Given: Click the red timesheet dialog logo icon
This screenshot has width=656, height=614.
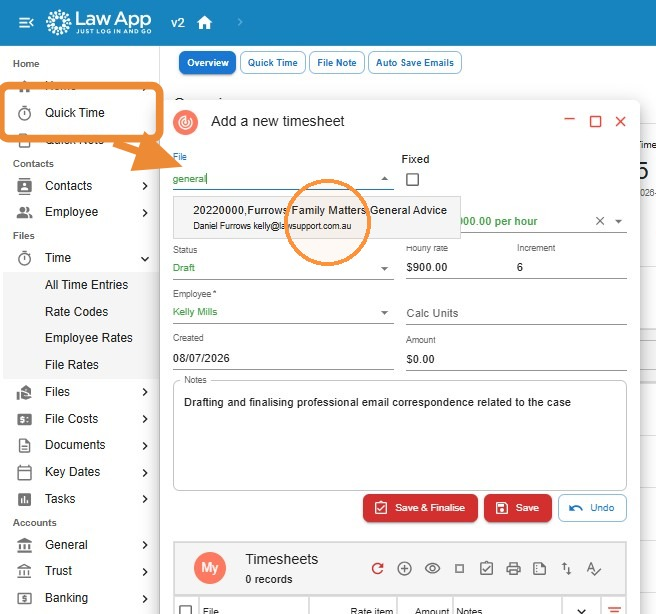Looking at the screenshot, I should point(185,122).
